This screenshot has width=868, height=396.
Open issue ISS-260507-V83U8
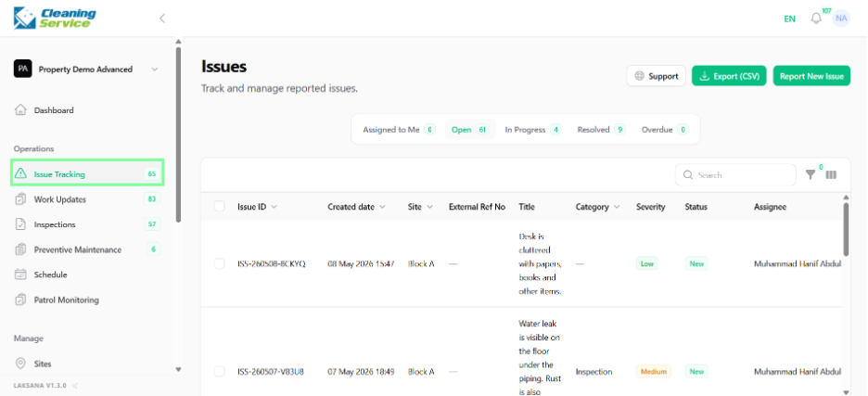click(271, 372)
